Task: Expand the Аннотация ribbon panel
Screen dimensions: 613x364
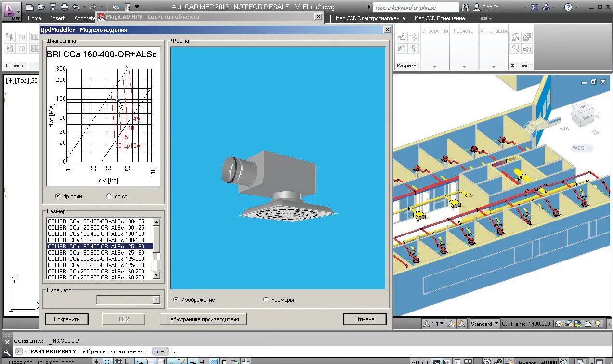Action: coord(494,66)
